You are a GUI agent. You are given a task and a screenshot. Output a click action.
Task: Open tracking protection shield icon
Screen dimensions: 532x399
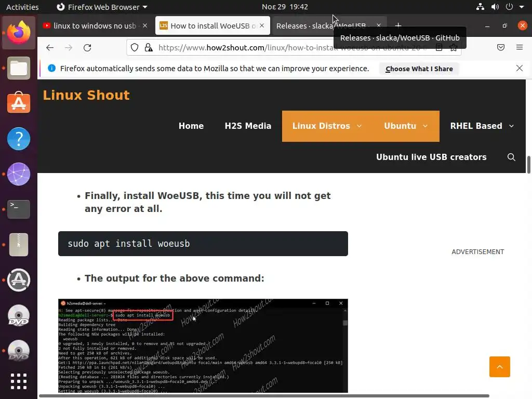(x=135, y=47)
